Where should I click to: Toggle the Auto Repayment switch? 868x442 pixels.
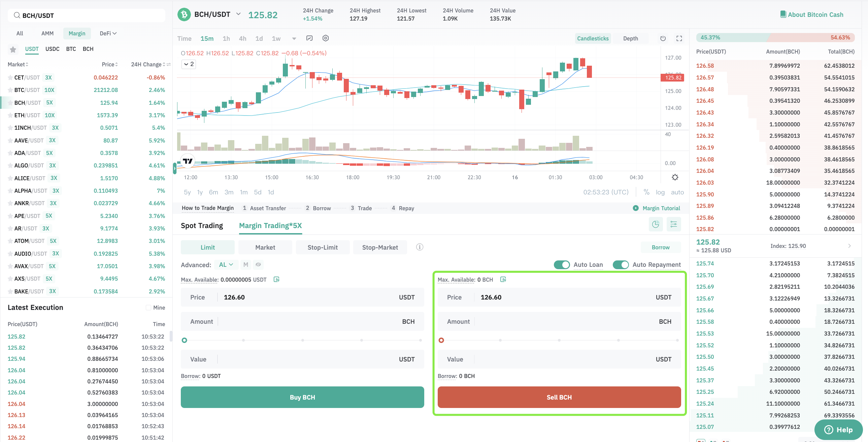pyautogui.click(x=620, y=265)
